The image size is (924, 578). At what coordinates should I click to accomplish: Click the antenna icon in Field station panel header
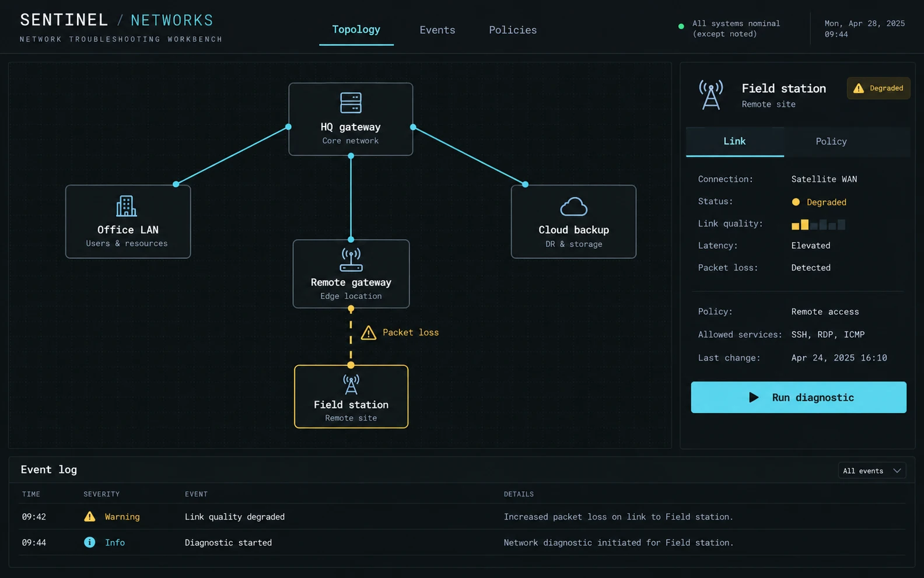(x=710, y=95)
